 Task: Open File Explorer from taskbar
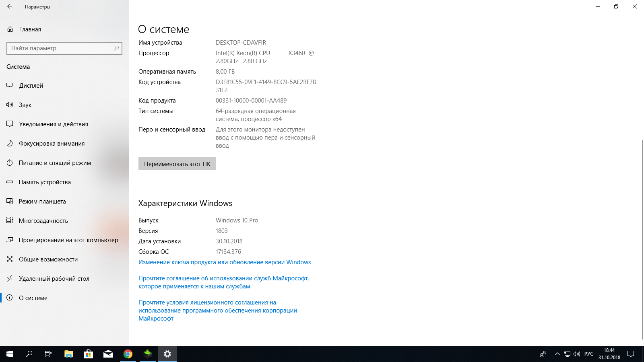tap(69, 354)
